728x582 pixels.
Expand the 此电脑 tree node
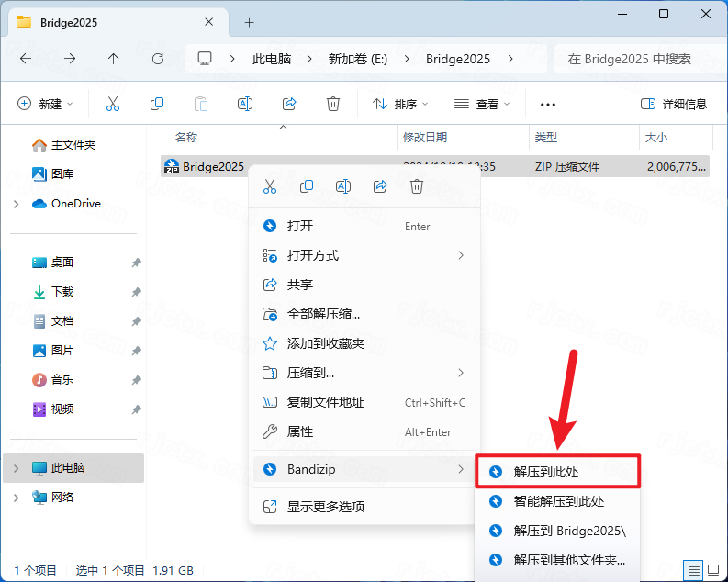pyautogui.click(x=17, y=468)
